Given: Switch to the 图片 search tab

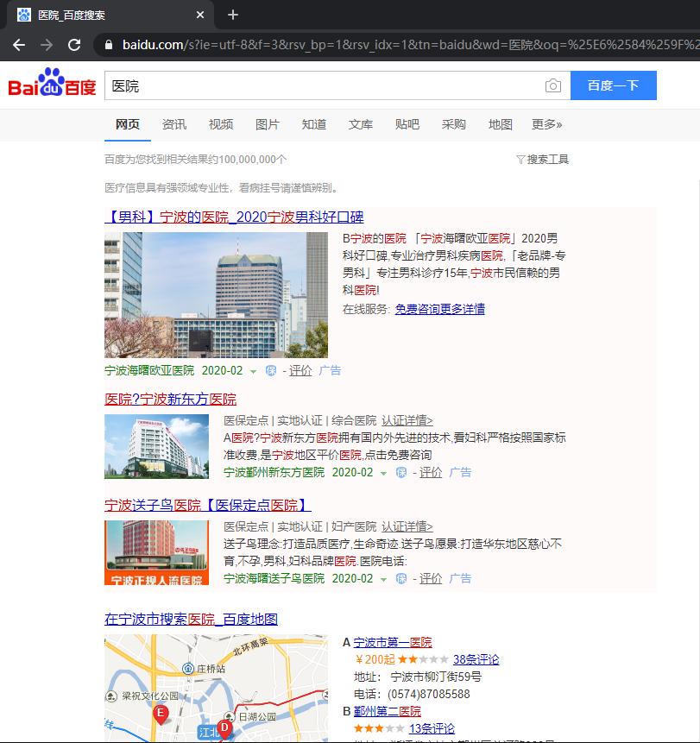Looking at the screenshot, I should pyautogui.click(x=268, y=124).
